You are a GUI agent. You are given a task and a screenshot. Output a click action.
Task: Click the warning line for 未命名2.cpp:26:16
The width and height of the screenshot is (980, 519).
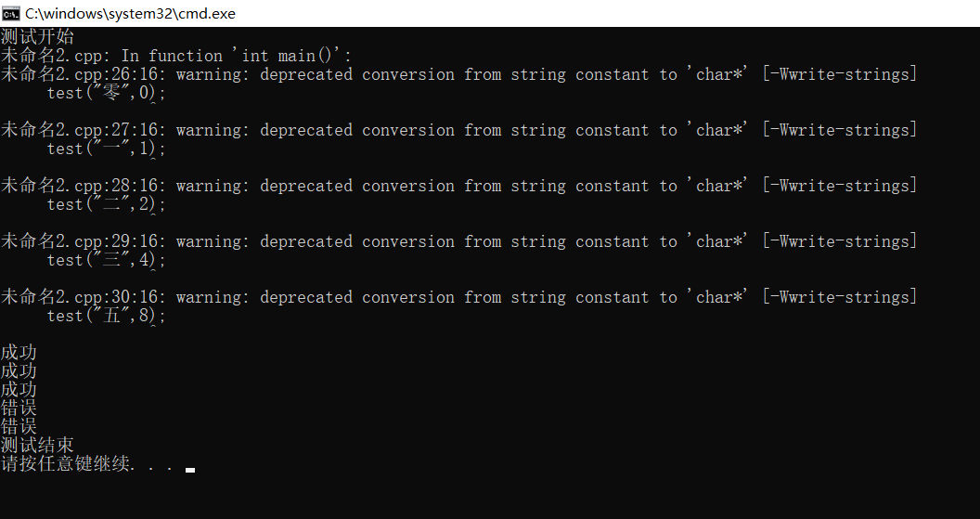tap(458, 74)
